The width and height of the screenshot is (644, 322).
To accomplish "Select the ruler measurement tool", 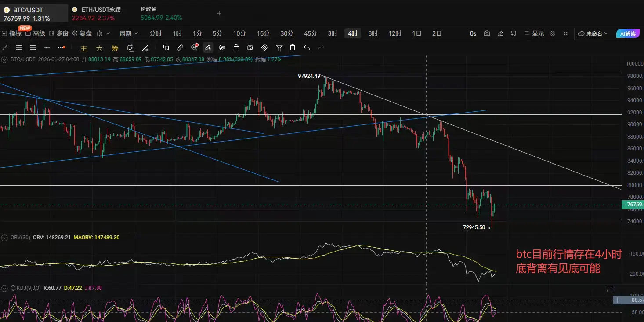I will pos(180,48).
